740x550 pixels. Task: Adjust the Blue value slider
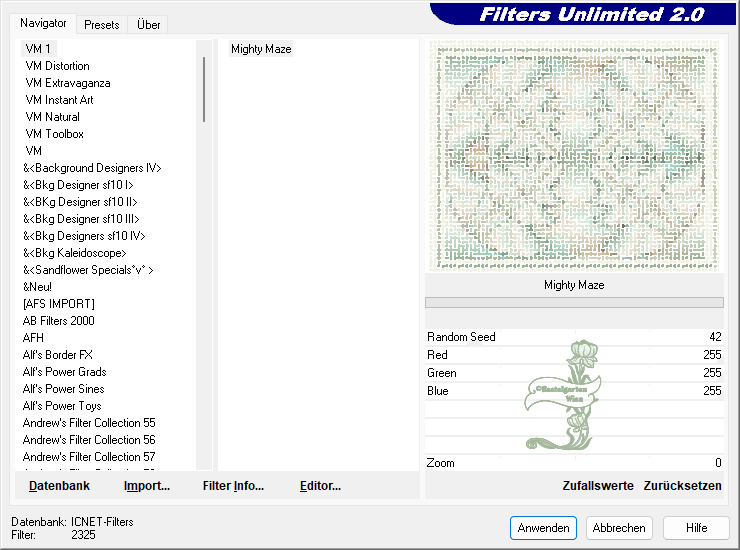(574, 391)
